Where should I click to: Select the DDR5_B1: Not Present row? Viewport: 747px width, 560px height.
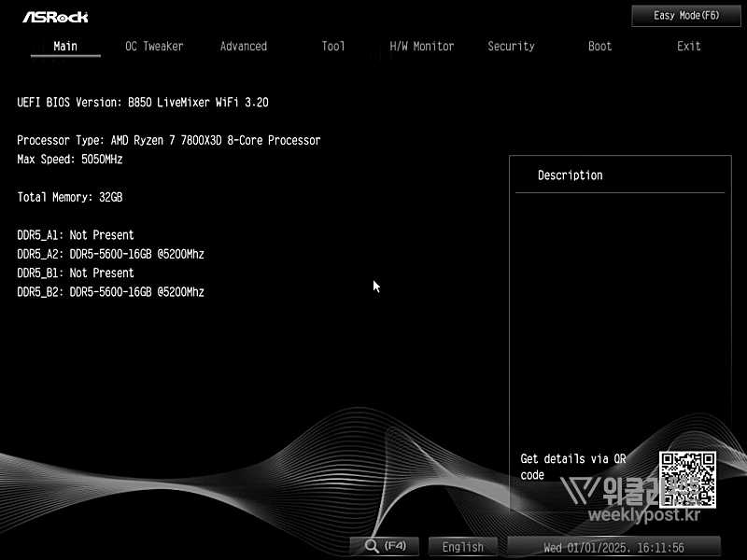click(x=76, y=273)
